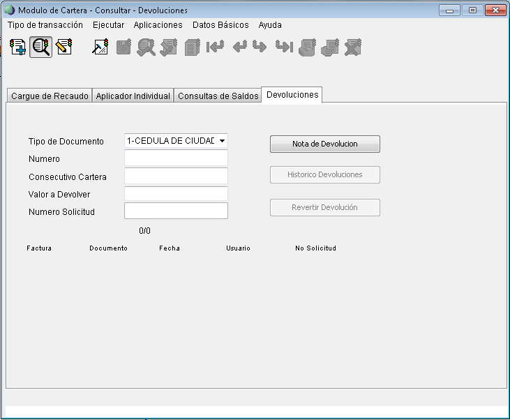Click the go-to-first-record arrow icon
The width and height of the screenshot is (510, 420).
(216, 47)
